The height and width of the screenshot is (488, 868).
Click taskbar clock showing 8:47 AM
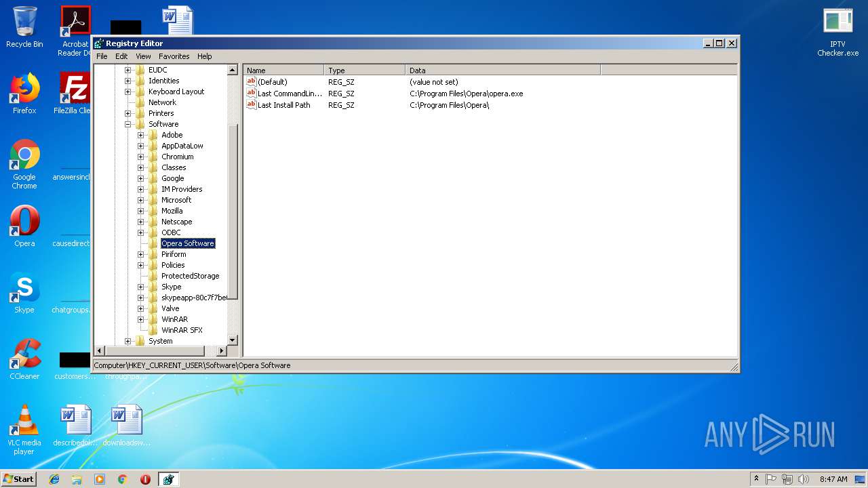(833, 479)
